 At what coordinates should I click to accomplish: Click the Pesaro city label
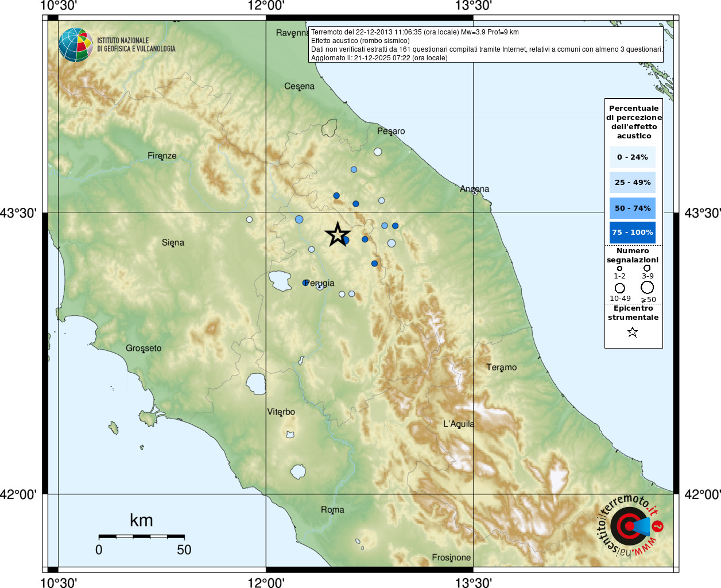pyautogui.click(x=391, y=131)
